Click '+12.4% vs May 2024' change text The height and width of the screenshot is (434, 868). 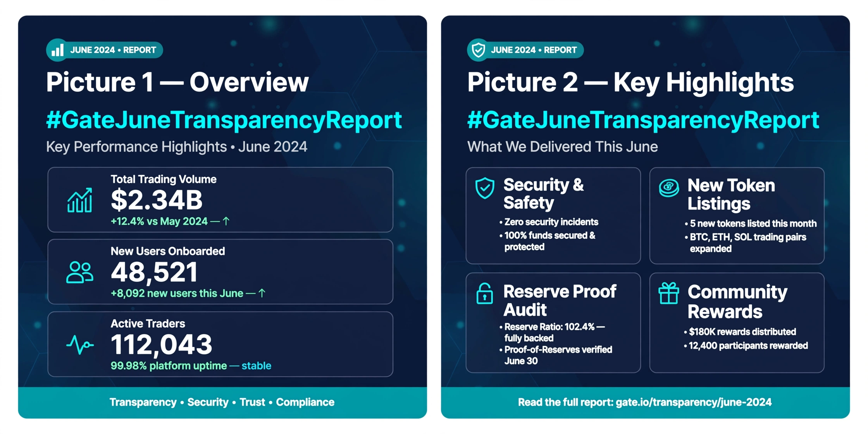click(159, 221)
